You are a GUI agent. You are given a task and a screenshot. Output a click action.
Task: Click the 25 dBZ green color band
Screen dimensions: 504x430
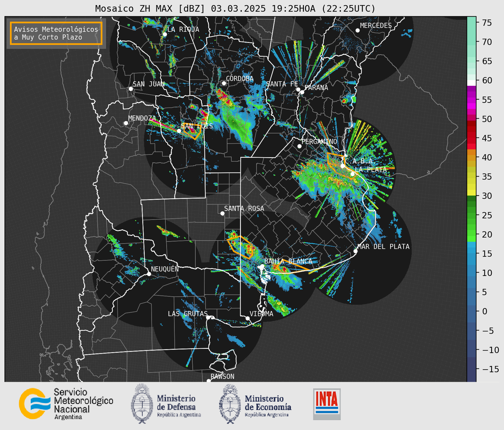click(x=471, y=215)
